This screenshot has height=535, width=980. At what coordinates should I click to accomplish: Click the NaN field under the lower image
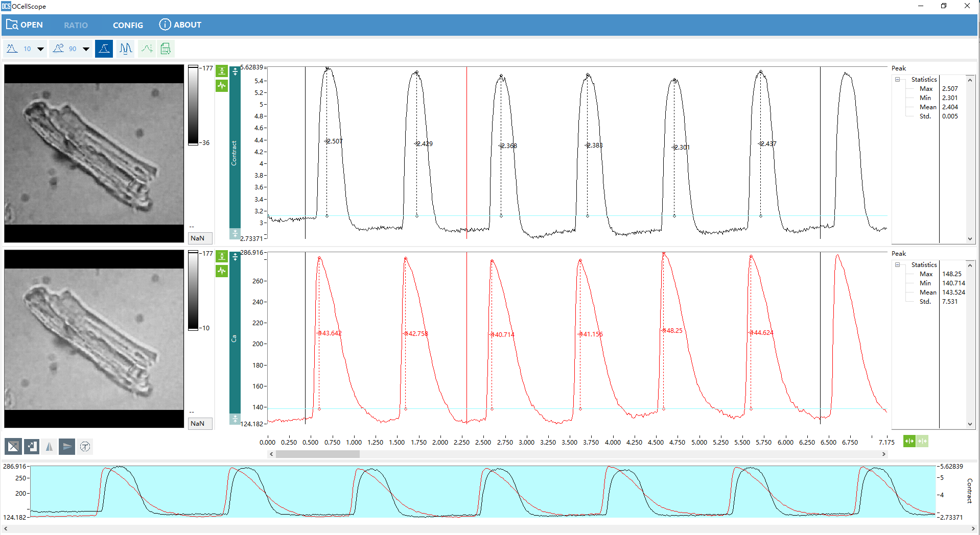(x=200, y=424)
